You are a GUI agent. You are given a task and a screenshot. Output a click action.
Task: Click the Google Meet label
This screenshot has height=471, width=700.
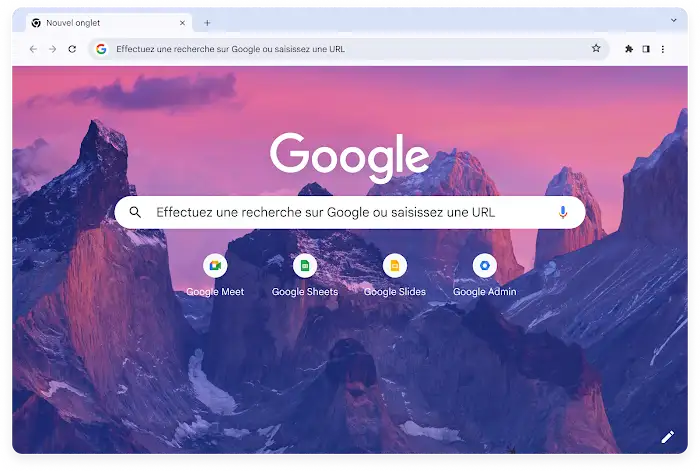coord(215,292)
